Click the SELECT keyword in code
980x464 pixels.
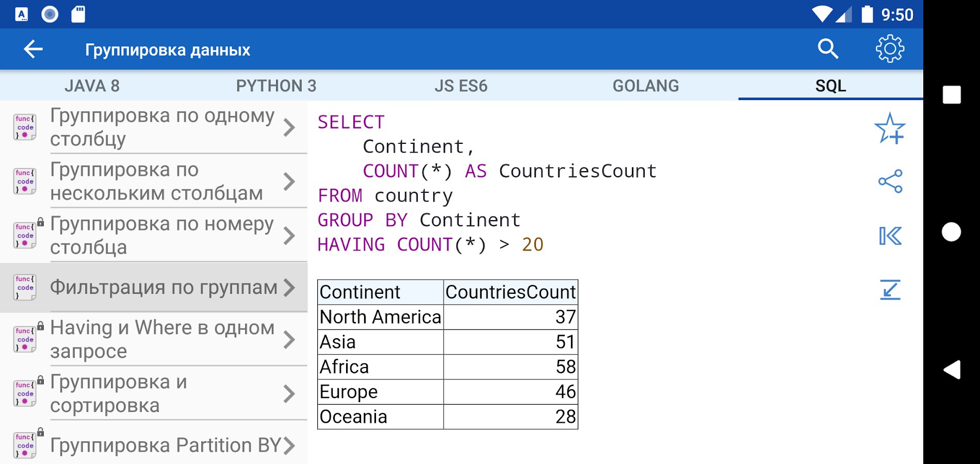[351, 122]
